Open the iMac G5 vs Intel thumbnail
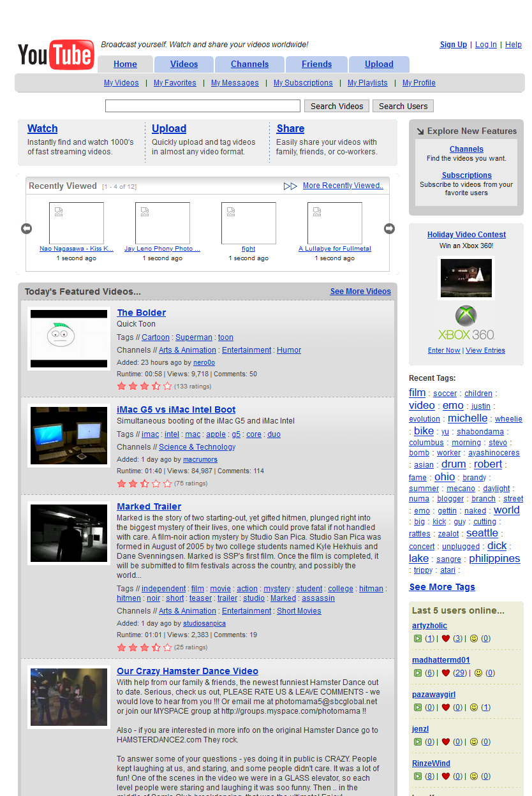The width and height of the screenshot is (532, 796). click(69, 436)
